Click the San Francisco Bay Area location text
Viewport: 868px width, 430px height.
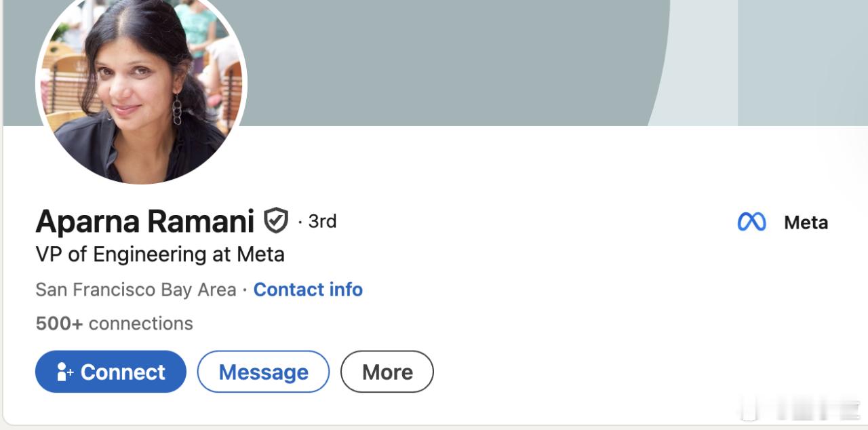(136, 290)
